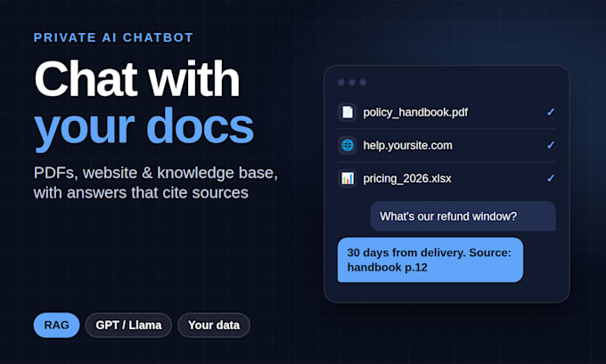
Task: Click the PDF document icon beside policy_handbook.pdf
Action: click(x=347, y=112)
